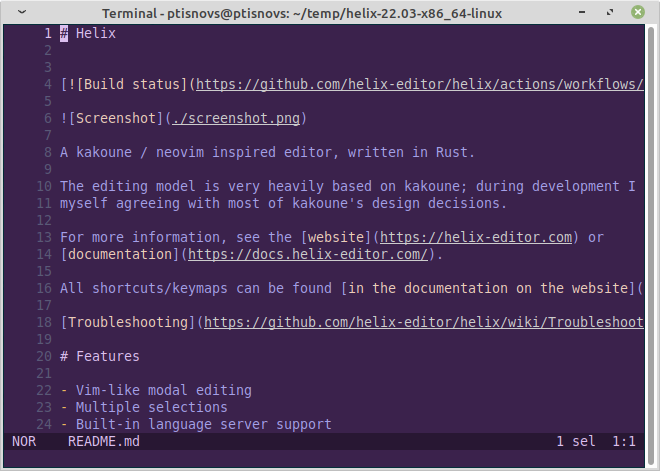Click the terminal window title bar text

[302, 13]
